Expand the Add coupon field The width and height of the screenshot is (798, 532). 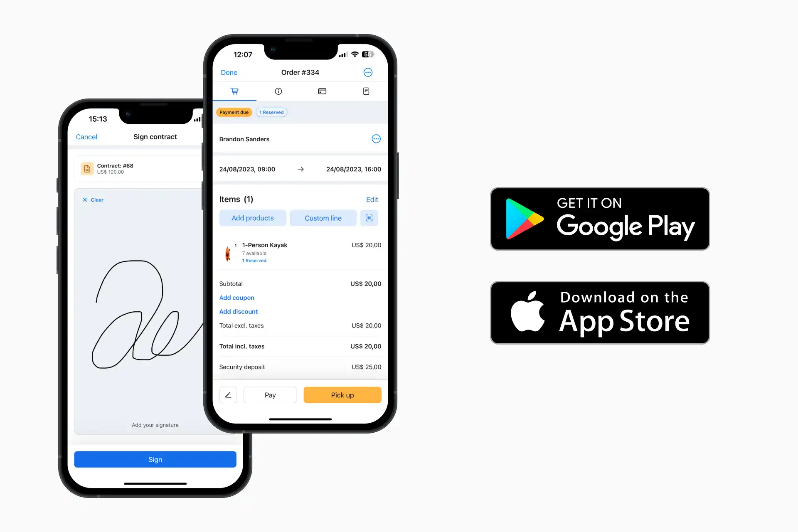(237, 298)
